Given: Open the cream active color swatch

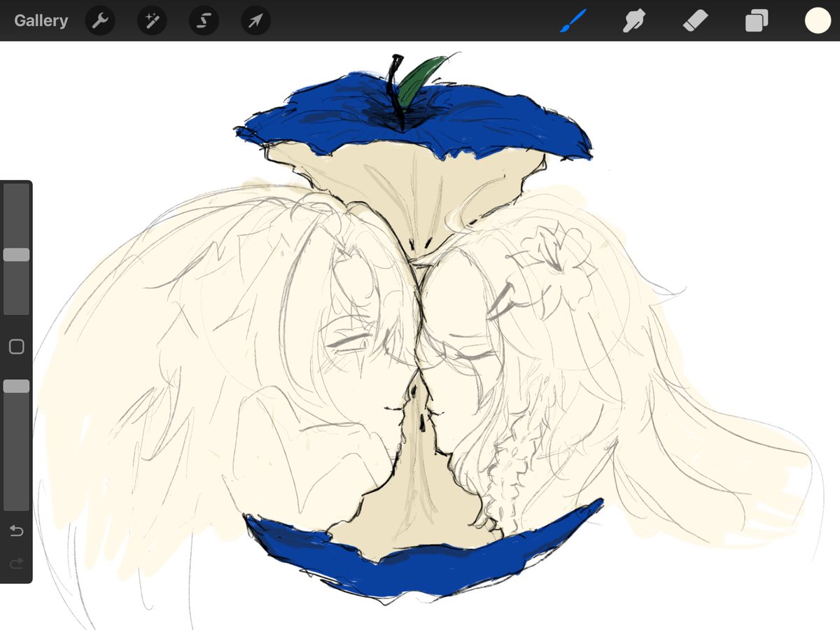Looking at the screenshot, I should pos(818,21).
